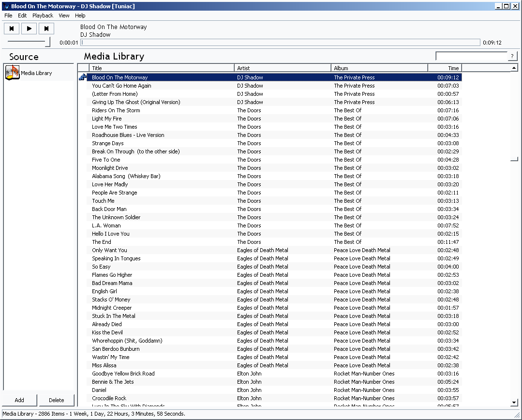This screenshot has height=420, width=522.
Task: Select the track Crocodile Rock
Action: tap(275, 398)
